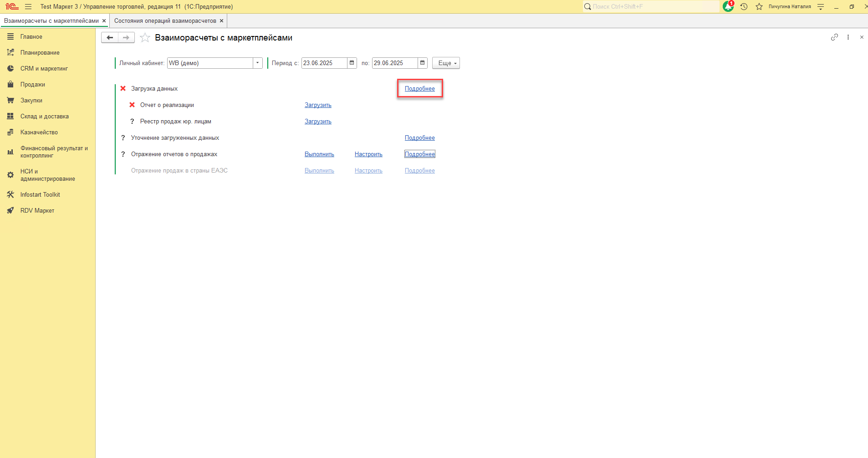The width and height of the screenshot is (868, 458).
Task: Expand the Личный кабинет dropdown list
Action: point(258,63)
